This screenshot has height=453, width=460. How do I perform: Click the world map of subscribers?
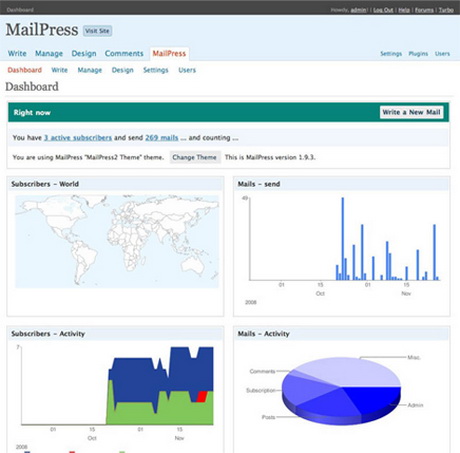117,241
